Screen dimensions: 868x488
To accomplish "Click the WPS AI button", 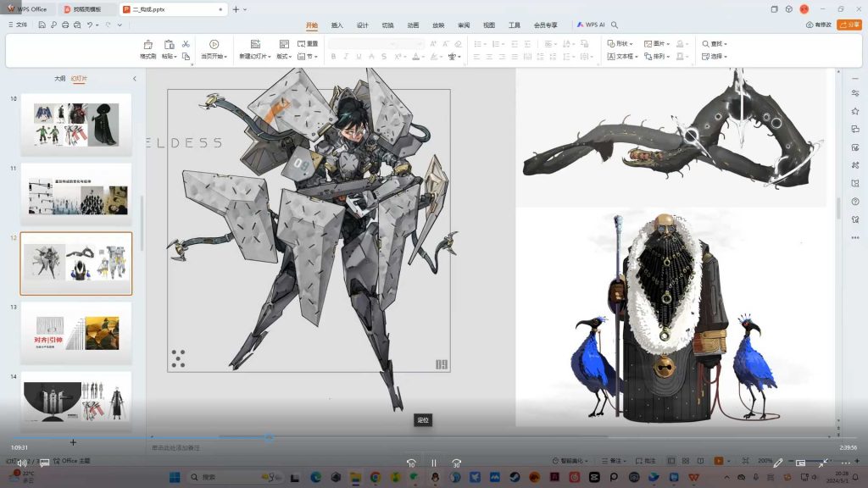I will click(x=591, y=25).
